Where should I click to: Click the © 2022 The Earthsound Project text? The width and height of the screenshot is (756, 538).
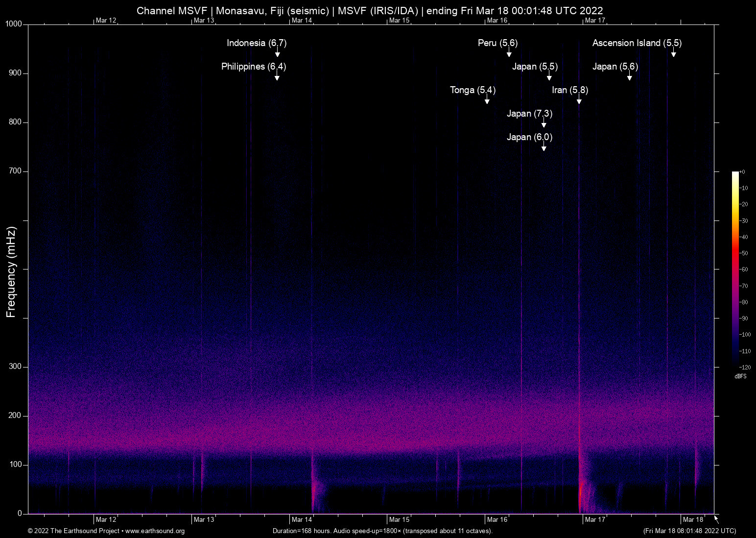(74, 531)
